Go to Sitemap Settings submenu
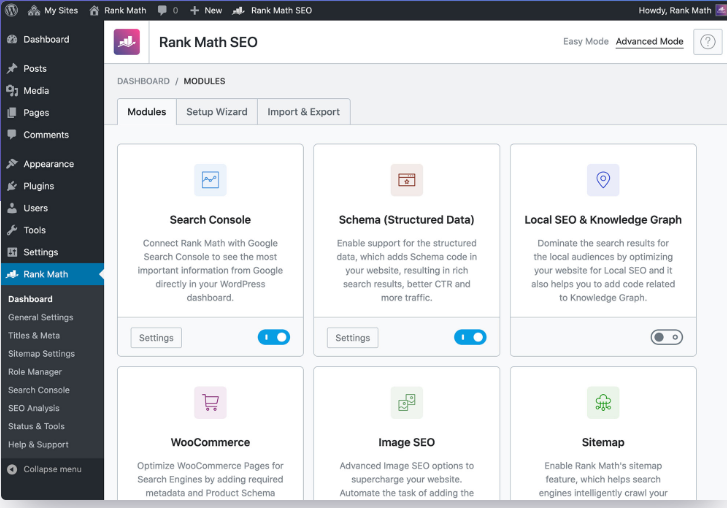 click(x=41, y=354)
